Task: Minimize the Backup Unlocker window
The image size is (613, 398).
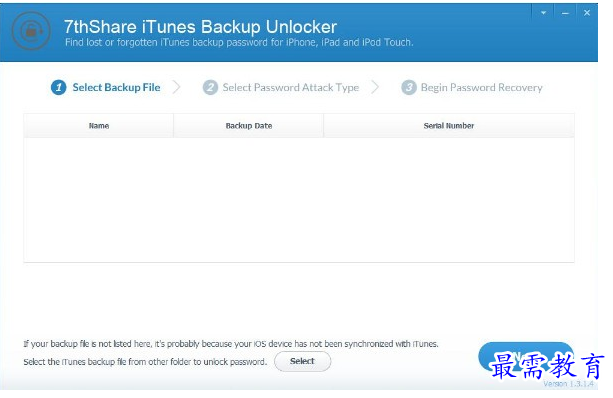Action: pyautogui.click(x=565, y=13)
